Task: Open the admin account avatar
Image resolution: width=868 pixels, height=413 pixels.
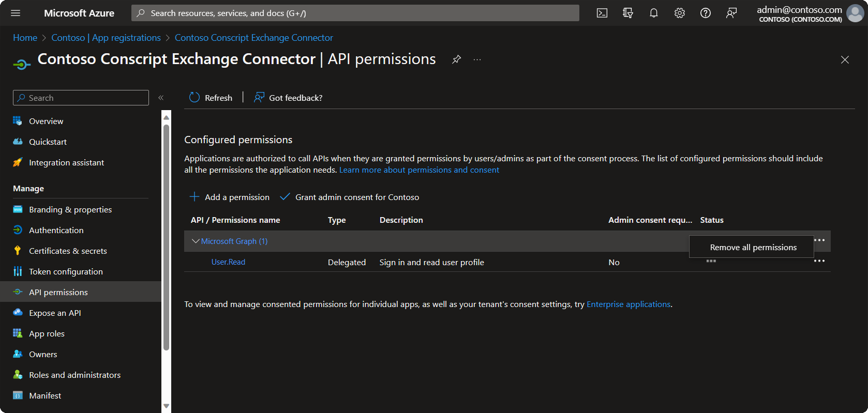Action: 855,13
